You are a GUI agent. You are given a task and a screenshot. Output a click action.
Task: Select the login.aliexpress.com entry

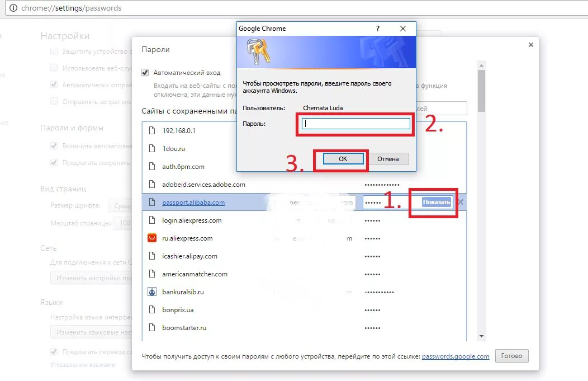(192, 220)
